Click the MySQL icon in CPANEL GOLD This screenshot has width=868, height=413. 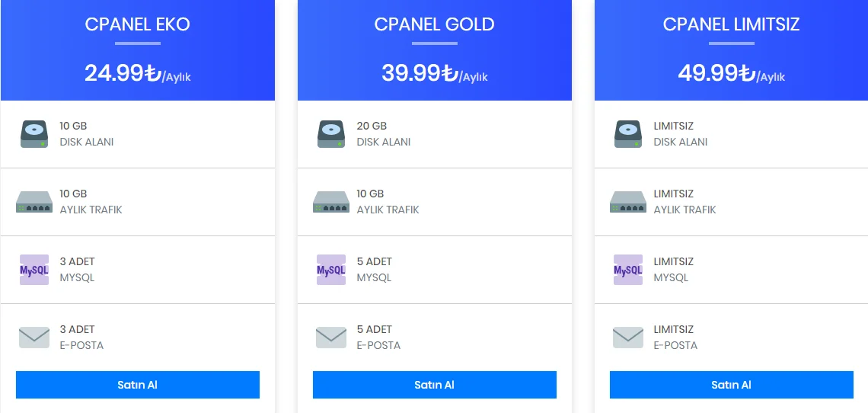click(331, 270)
